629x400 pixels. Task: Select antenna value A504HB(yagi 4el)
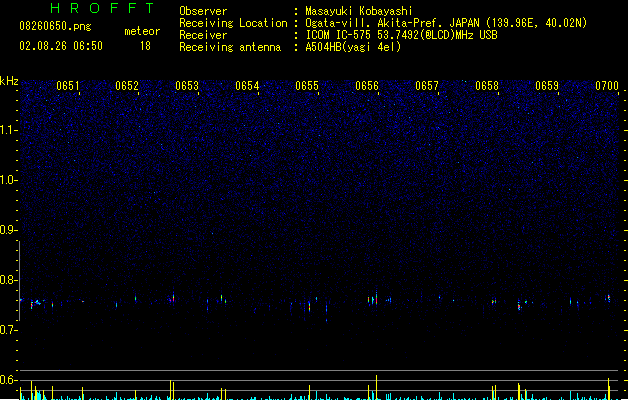[353, 47]
